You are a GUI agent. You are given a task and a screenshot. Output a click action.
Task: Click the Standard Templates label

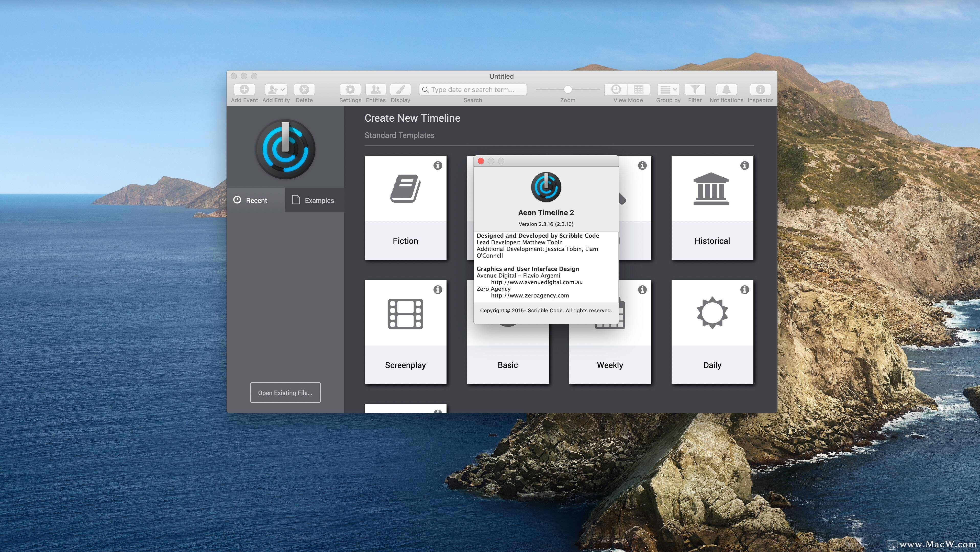399,135
